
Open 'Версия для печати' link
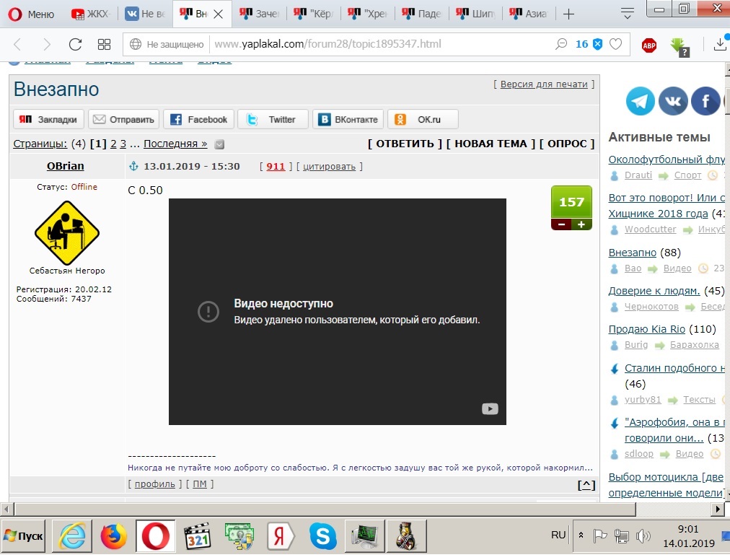tap(544, 84)
